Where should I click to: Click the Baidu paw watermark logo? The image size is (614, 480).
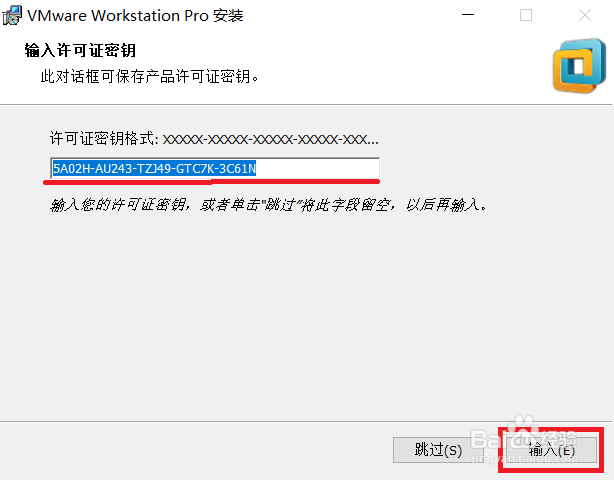pyautogui.click(x=523, y=427)
